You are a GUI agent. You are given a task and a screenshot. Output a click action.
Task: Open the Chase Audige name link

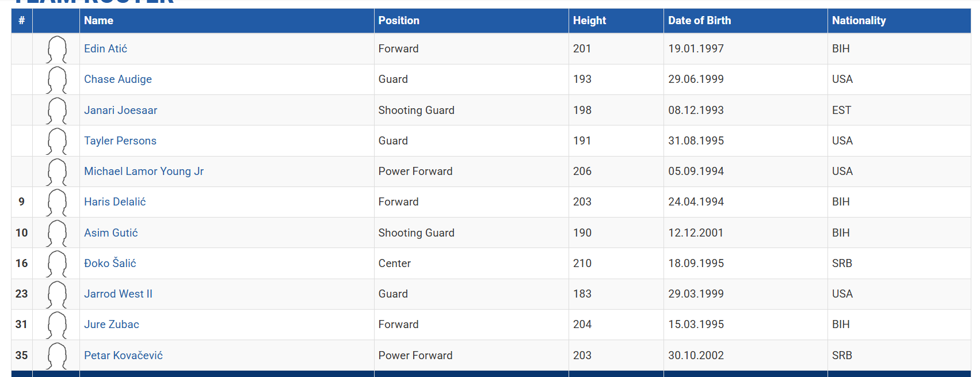(x=118, y=79)
